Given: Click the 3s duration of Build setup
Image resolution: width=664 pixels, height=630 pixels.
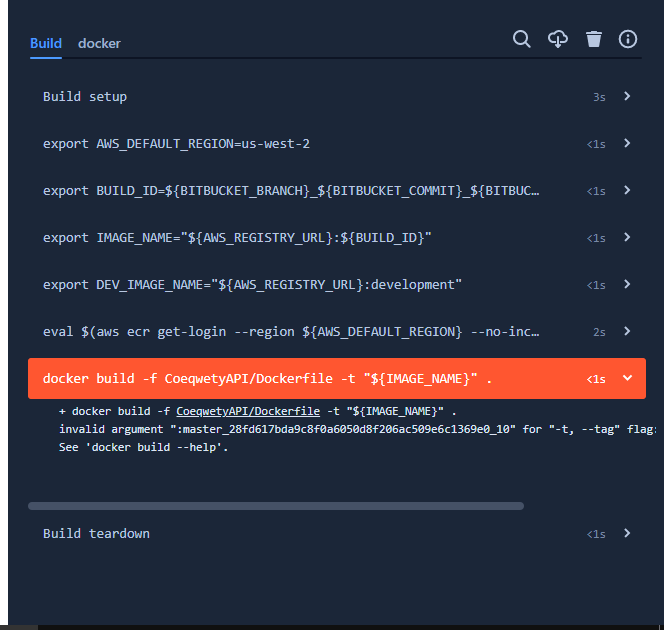Looking at the screenshot, I should tap(599, 97).
